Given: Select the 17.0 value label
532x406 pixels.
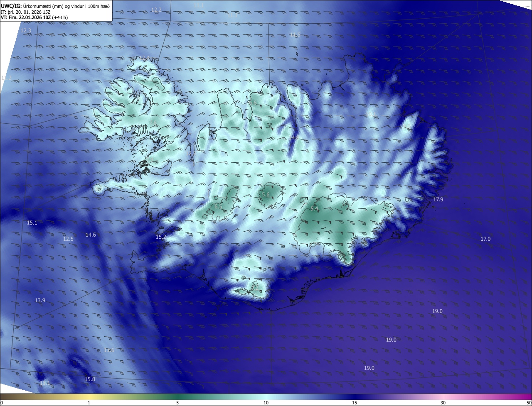Looking at the screenshot, I should pos(485,239).
